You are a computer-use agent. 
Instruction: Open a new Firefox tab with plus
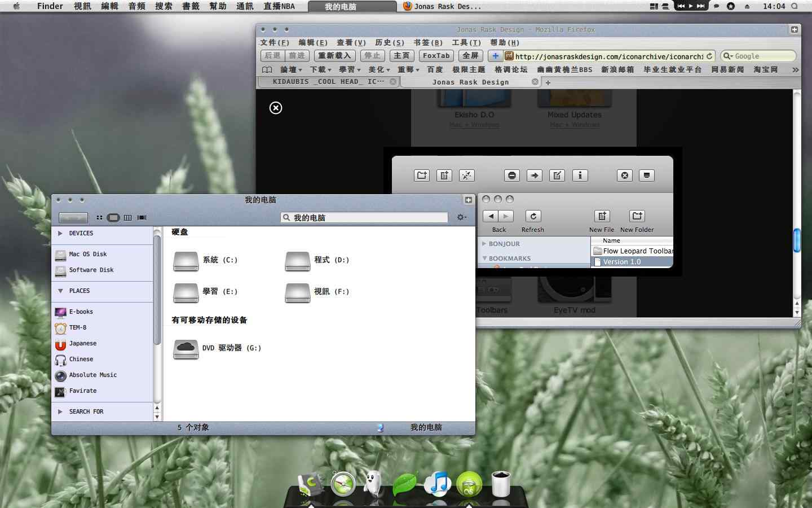[x=548, y=82]
